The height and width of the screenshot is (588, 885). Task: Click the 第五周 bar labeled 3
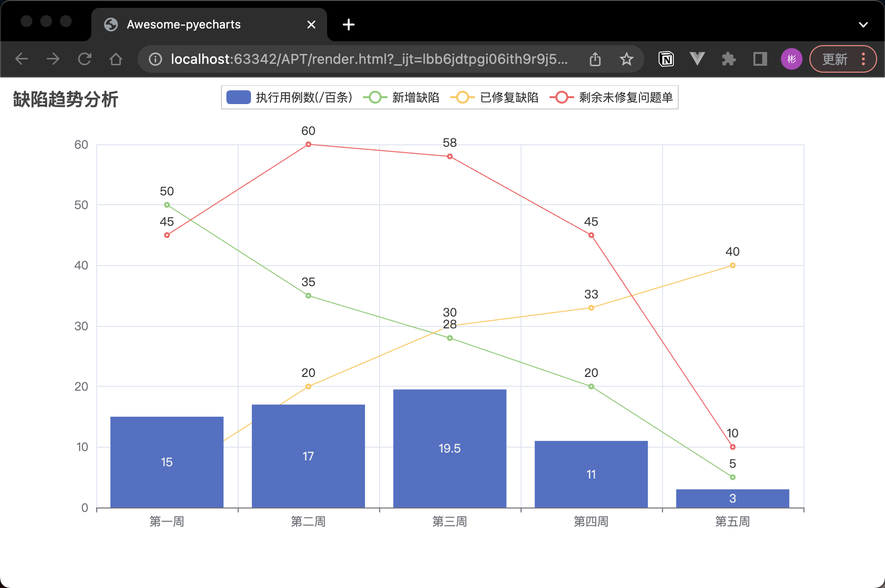coord(733,499)
